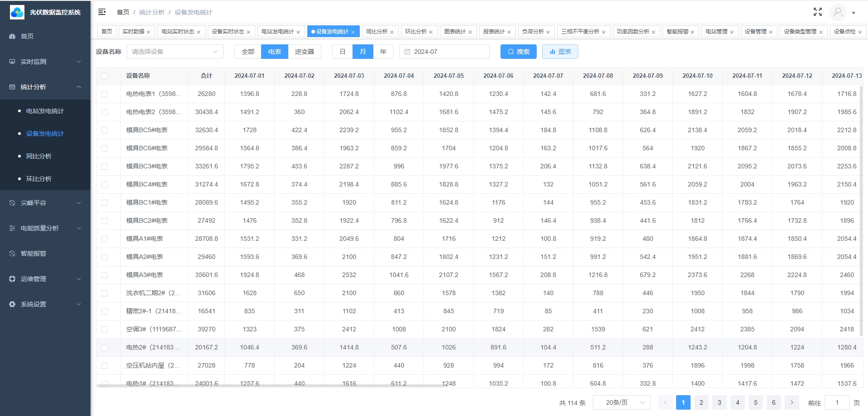Close the 负荷分析 tab
Viewport: 868px width, 416px height.
pos(548,32)
